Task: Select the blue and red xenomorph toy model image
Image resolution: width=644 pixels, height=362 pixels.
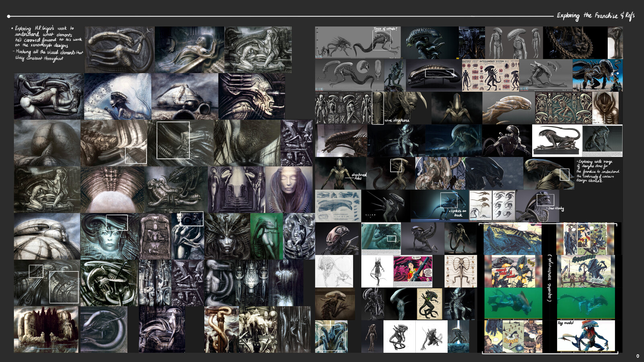Action: pyautogui.click(x=586, y=336)
